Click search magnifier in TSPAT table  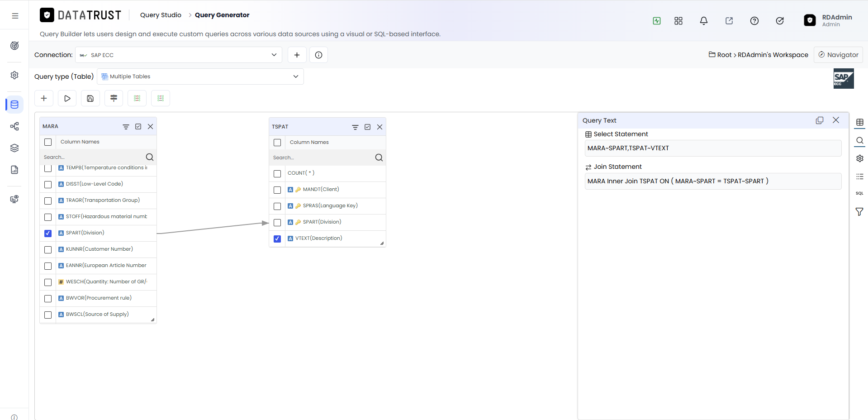coord(379,157)
